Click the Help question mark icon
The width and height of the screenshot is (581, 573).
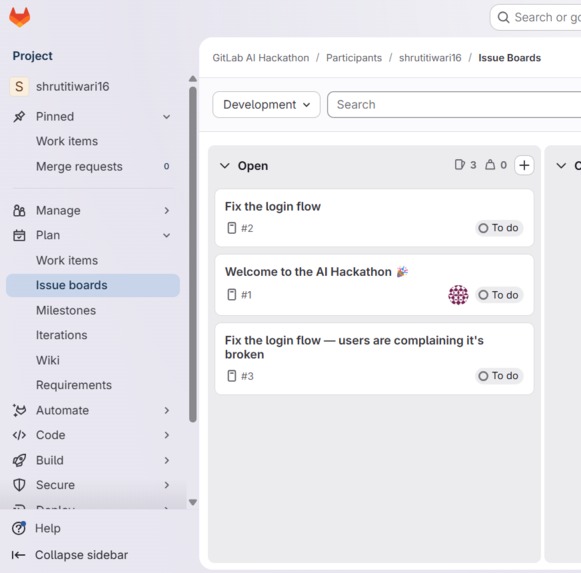19,528
